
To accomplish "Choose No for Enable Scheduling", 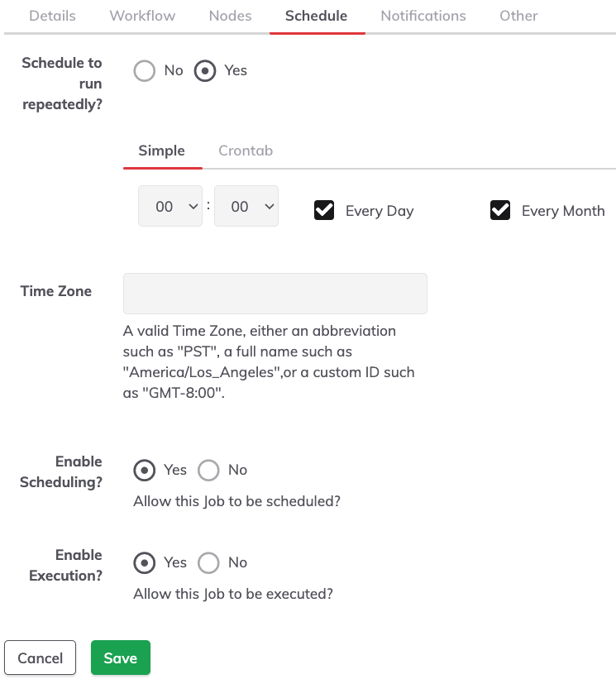I will [208, 471].
